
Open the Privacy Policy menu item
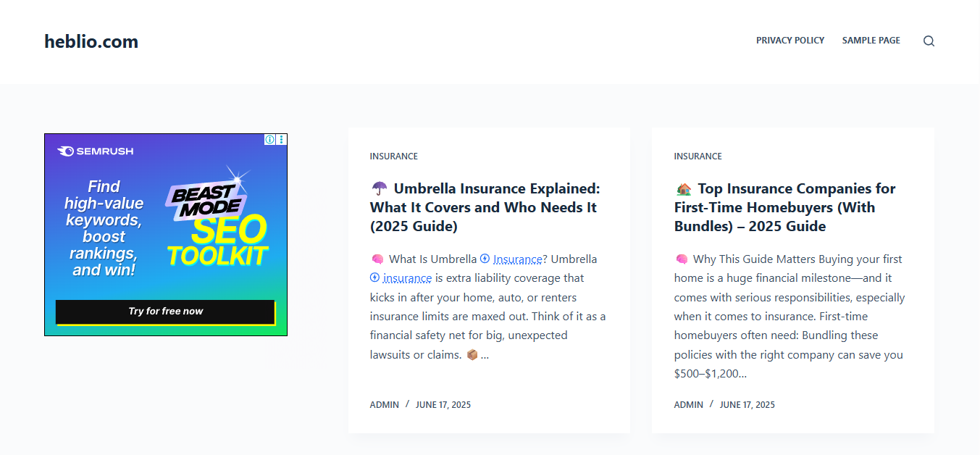(x=790, y=41)
